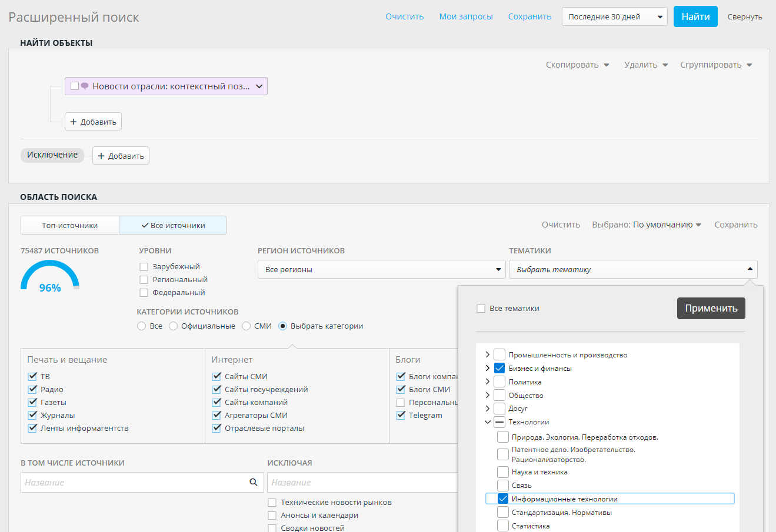Open the Сгруппировать dropdown menu
This screenshot has width=776, height=532.
click(x=716, y=65)
